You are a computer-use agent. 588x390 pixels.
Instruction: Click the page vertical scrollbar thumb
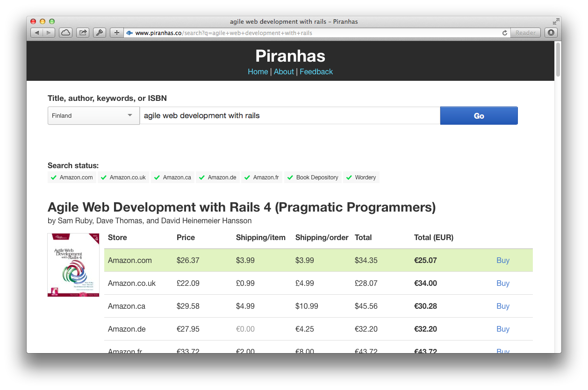click(558, 59)
